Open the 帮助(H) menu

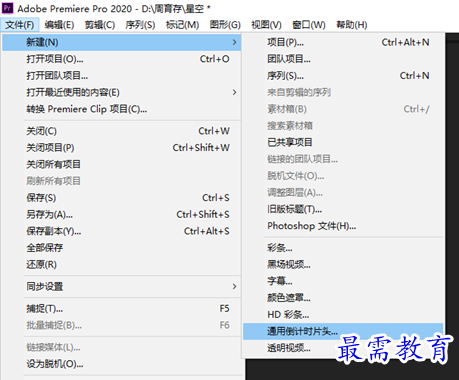(x=352, y=25)
